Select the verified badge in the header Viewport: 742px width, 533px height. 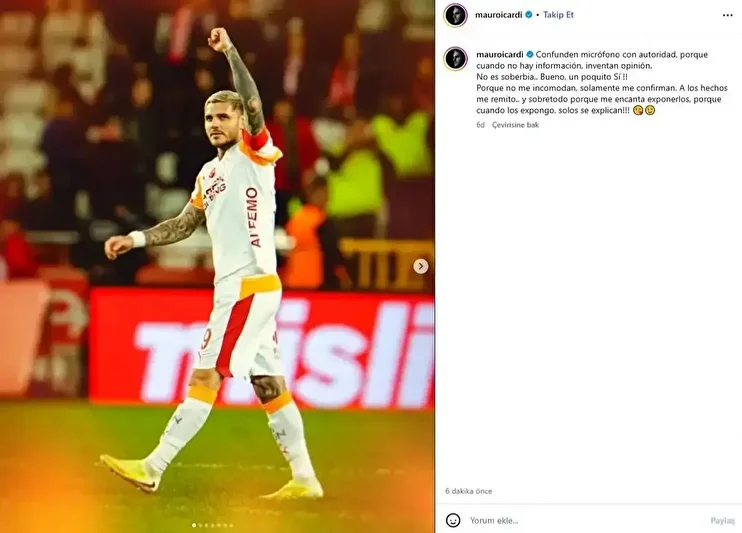pos(529,15)
